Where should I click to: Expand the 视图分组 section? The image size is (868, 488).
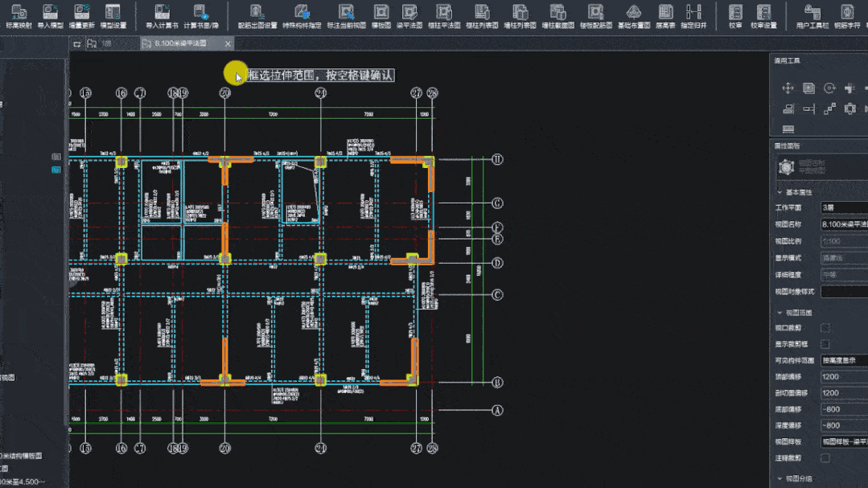[x=794, y=479]
